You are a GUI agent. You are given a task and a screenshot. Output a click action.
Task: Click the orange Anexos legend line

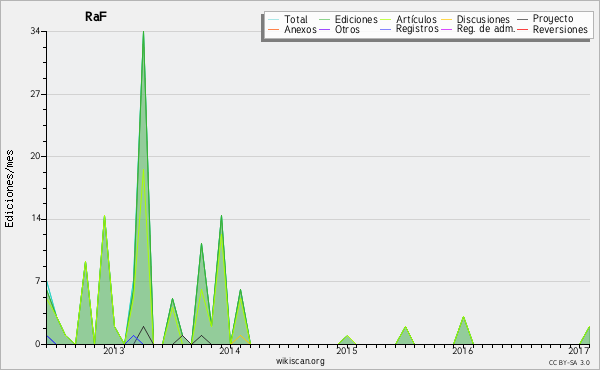pos(273,29)
